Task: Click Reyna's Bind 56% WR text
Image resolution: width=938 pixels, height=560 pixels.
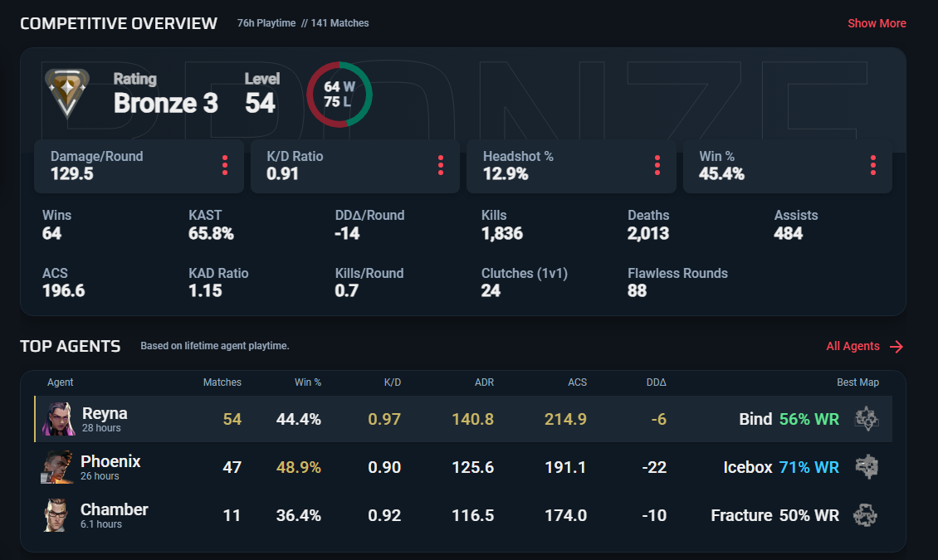Action: click(789, 419)
